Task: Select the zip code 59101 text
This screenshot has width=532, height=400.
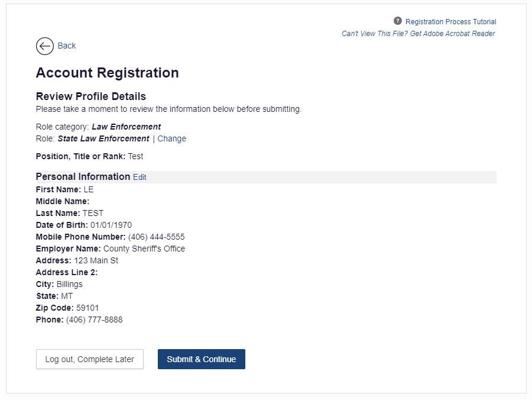Action: tap(87, 308)
